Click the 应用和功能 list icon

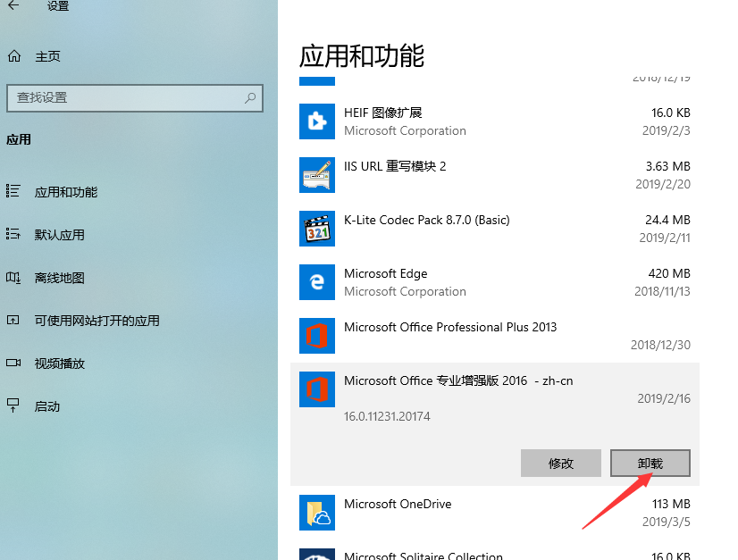(13, 191)
